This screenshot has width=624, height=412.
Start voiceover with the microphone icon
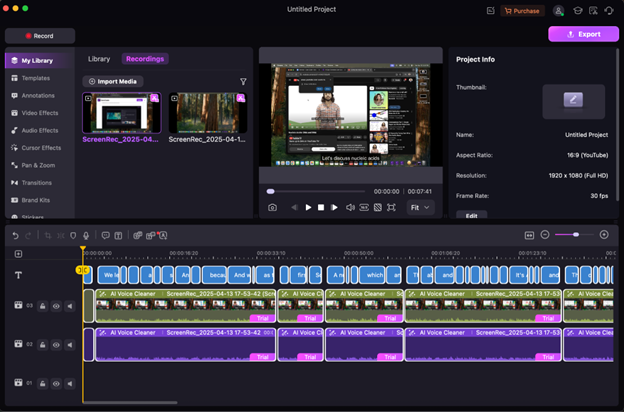coord(86,236)
